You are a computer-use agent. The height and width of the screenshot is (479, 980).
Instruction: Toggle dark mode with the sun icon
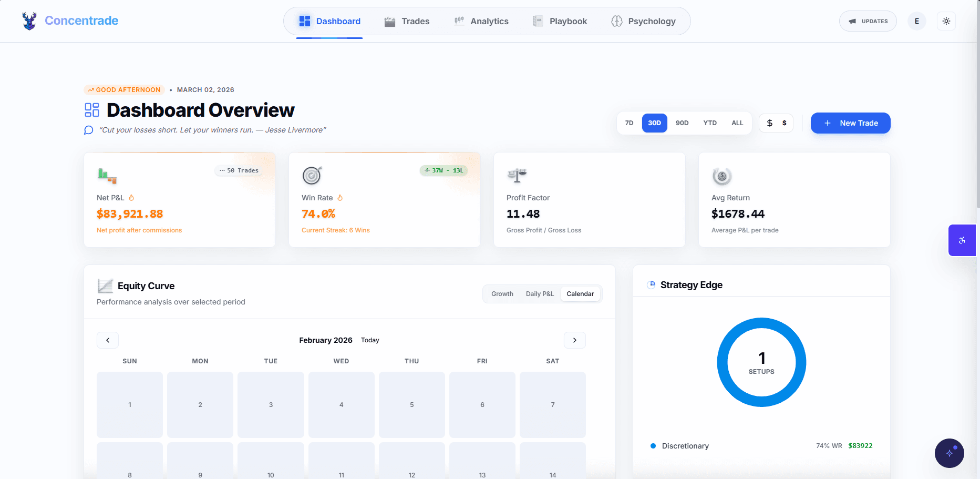(946, 21)
